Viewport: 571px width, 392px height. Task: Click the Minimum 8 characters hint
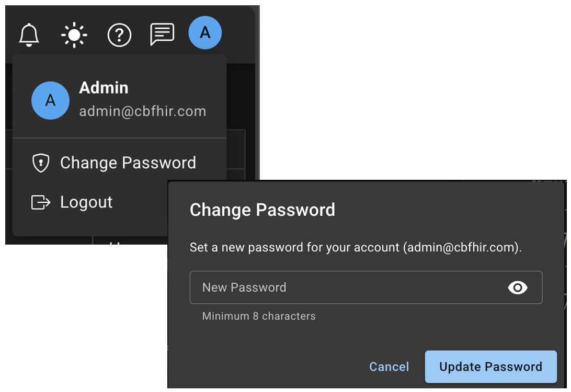259,316
